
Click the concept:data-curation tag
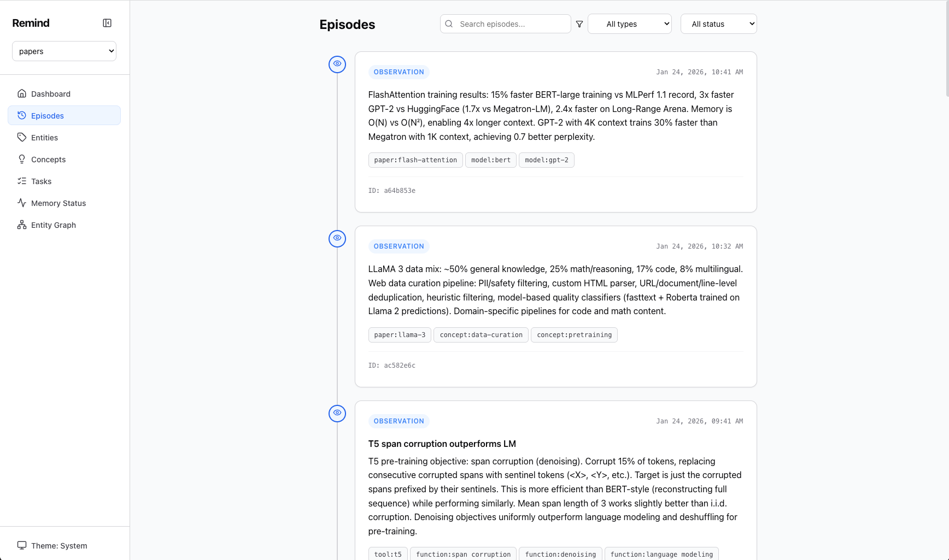point(481,335)
